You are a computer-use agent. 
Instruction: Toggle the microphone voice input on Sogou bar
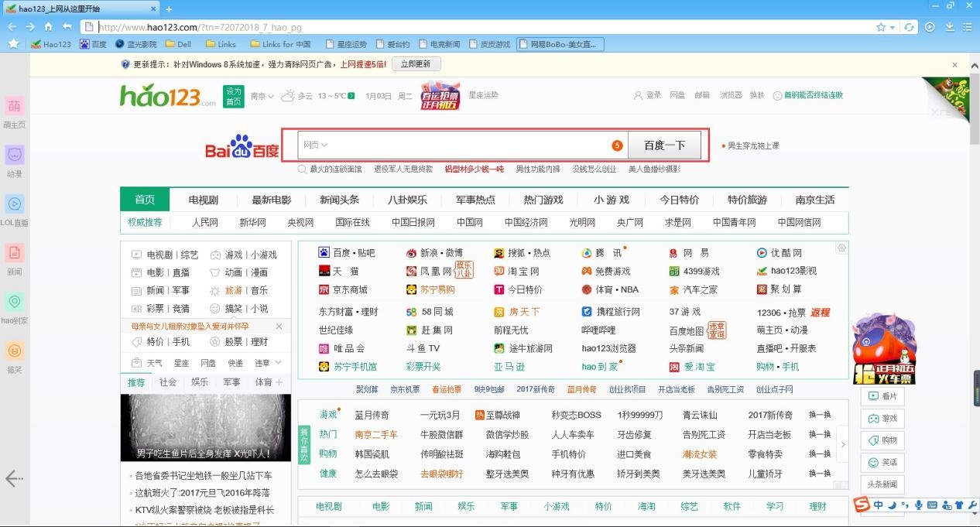coord(919,505)
